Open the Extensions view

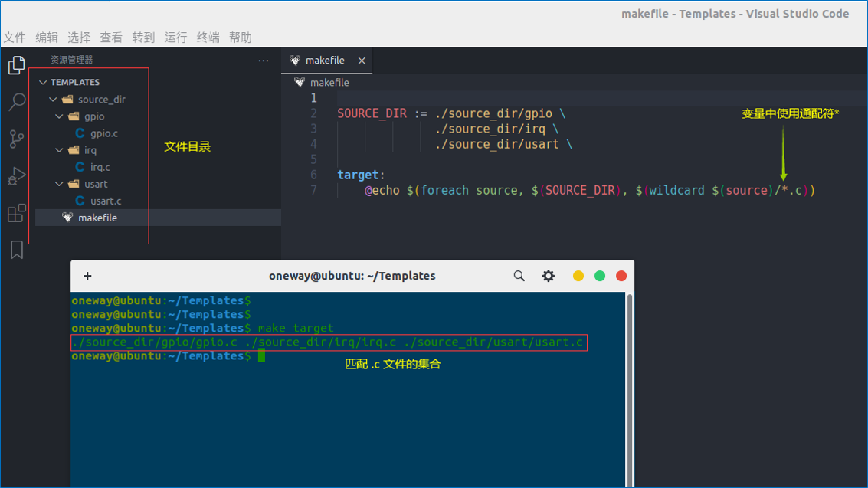coord(17,213)
